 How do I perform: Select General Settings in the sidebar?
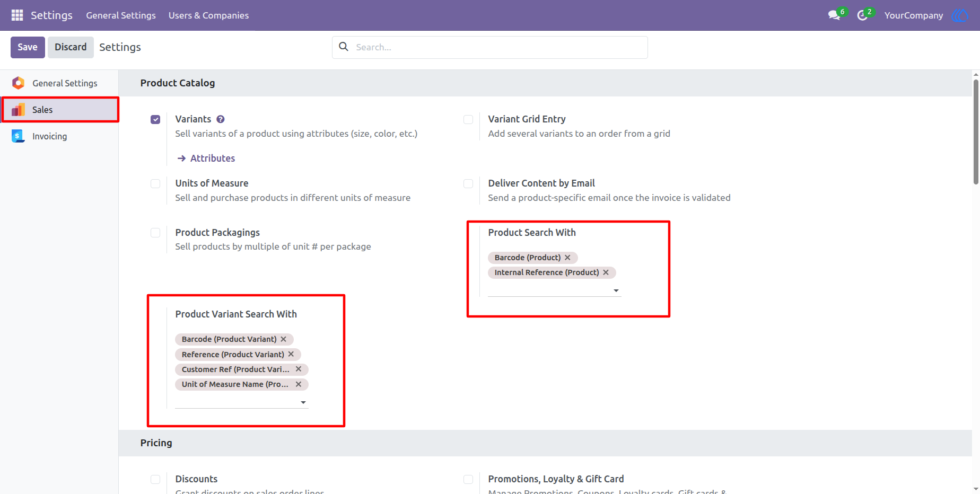pyautogui.click(x=59, y=83)
